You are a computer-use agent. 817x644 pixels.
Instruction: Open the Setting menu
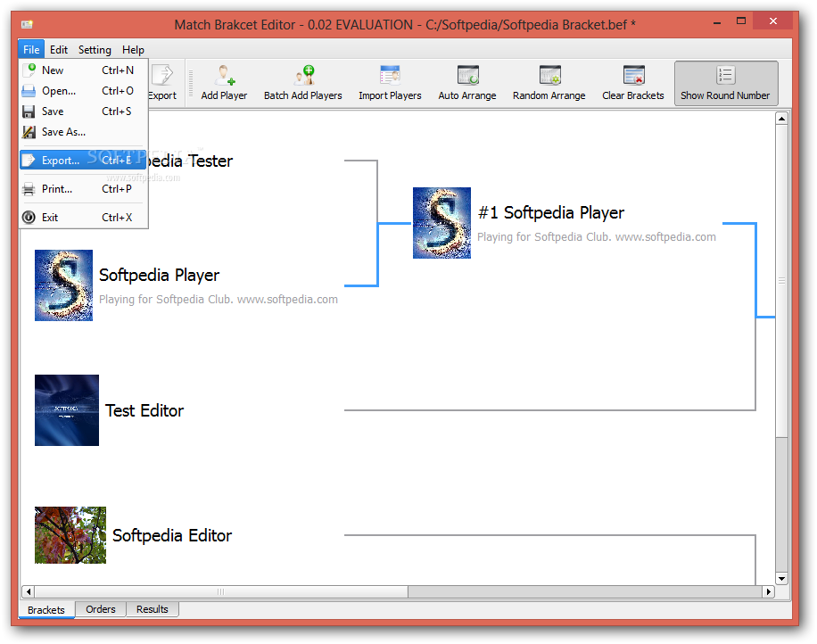95,49
